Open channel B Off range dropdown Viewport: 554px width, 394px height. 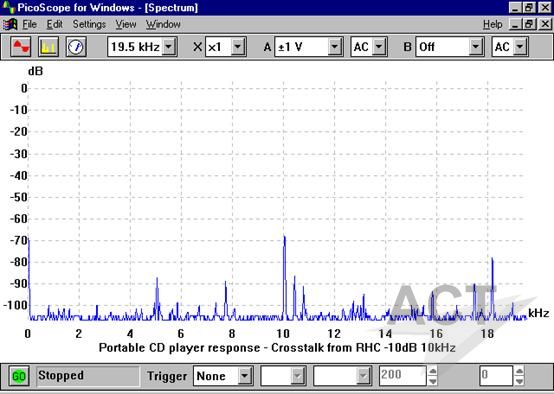[476, 47]
